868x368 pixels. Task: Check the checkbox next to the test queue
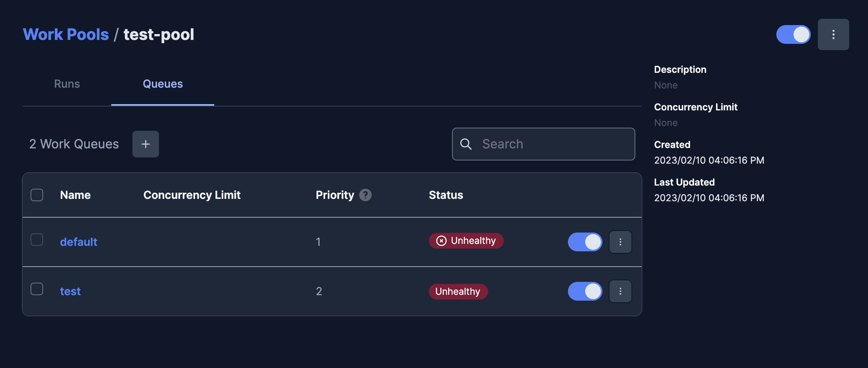37,289
